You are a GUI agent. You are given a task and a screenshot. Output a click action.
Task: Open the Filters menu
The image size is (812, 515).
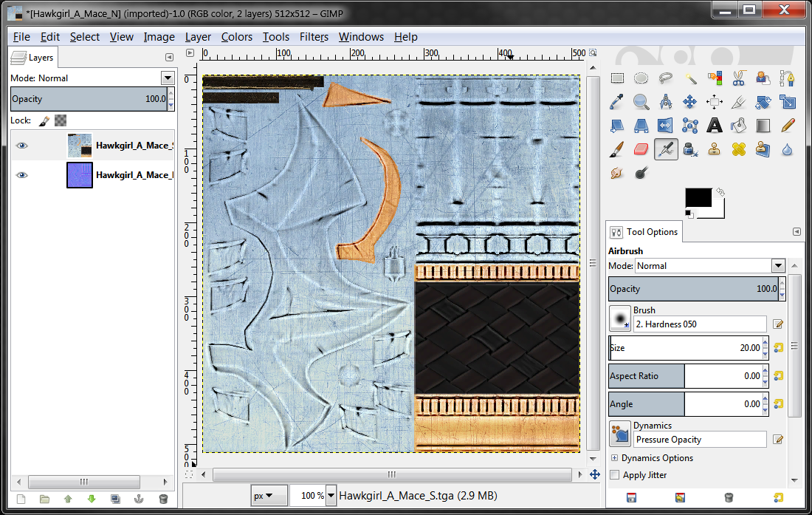pos(314,37)
